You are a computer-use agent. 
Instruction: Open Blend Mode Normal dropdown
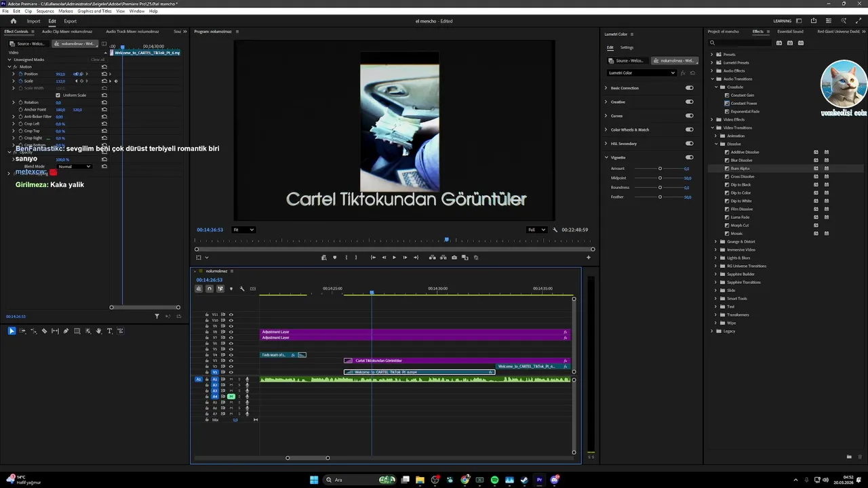[75, 166]
